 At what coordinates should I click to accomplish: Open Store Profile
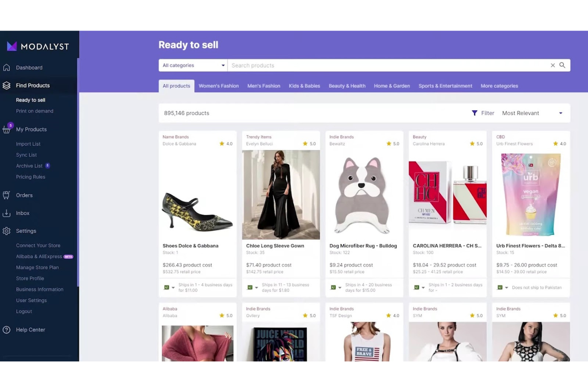(x=30, y=278)
